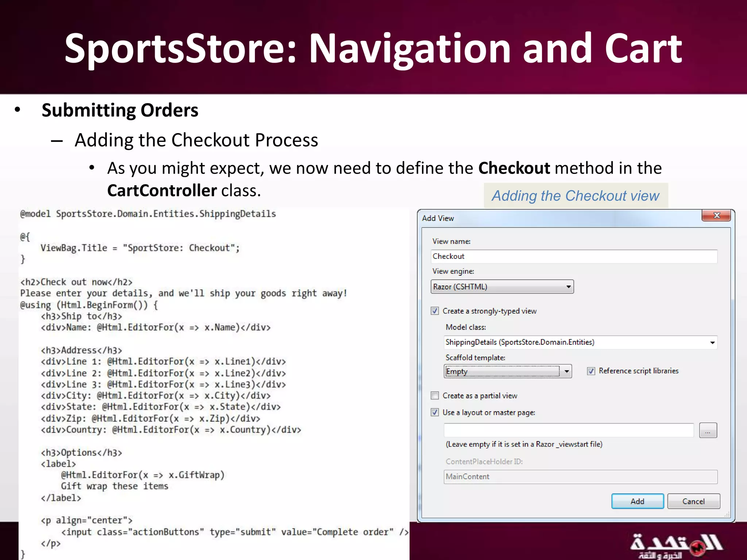Image resolution: width=747 pixels, height=560 pixels.
Task: Click the 'Zip:' EditorFor code line
Action: pos(151,419)
